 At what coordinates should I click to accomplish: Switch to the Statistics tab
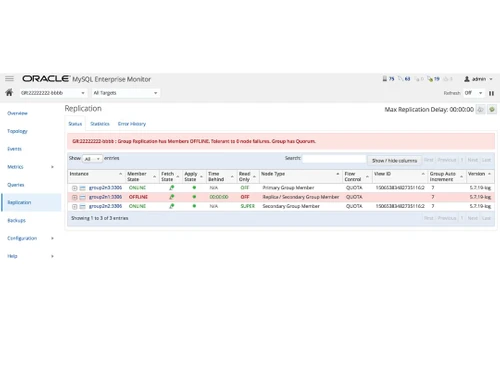click(x=100, y=124)
